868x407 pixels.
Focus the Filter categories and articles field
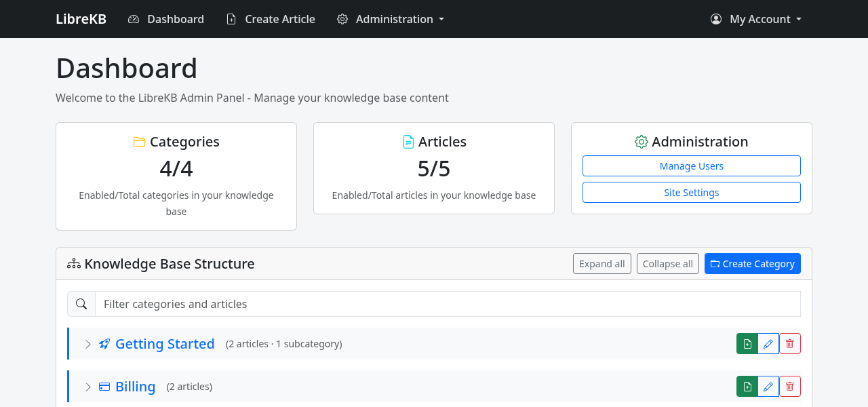point(448,304)
